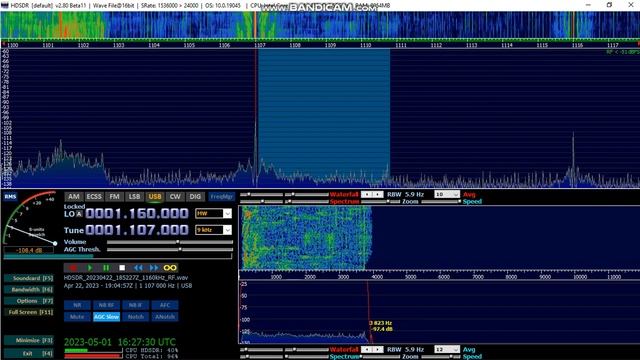Fast-forward the recording with the double-right arrows
Image resolution: width=640 pixels, height=360 pixels.
[x=154, y=268]
